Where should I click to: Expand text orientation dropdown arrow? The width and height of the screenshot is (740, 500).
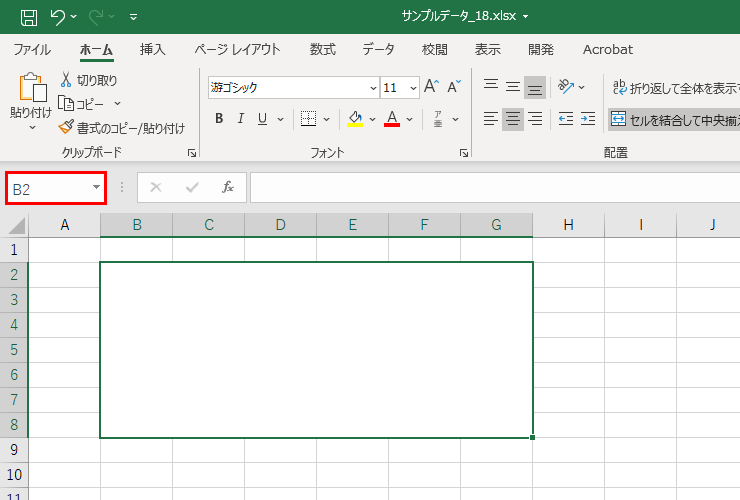coord(581,87)
